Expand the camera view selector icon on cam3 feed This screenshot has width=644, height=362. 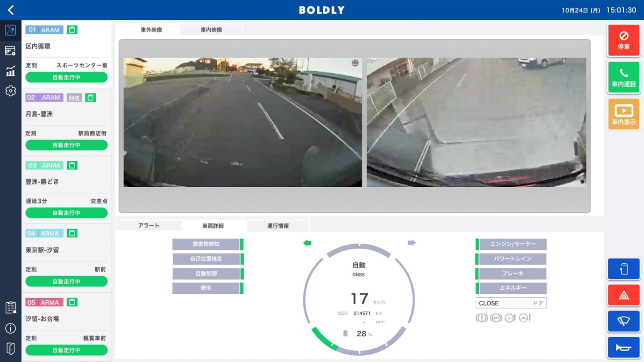(355, 62)
